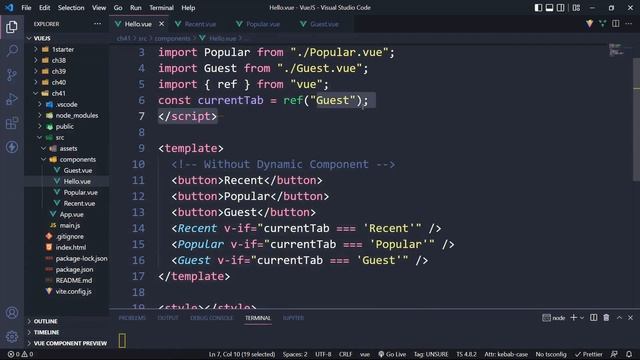This screenshot has height=360, width=640.
Task: Click Spaces: 2 indentation setting
Action: (x=295, y=354)
